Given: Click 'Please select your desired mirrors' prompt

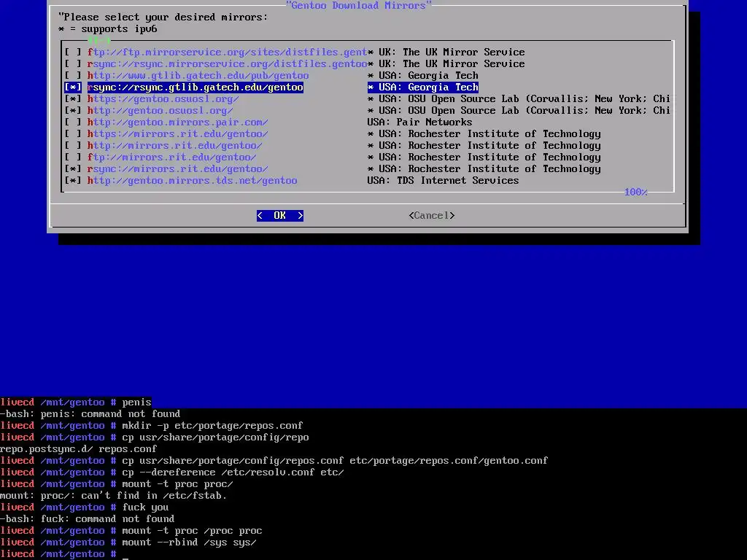Looking at the screenshot, I should (163, 17).
